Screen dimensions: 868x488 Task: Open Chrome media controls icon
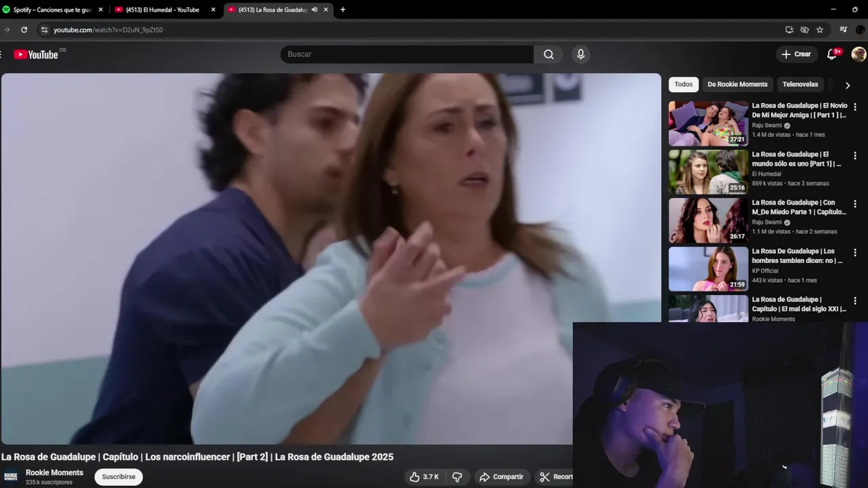pyautogui.click(x=844, y=30)
